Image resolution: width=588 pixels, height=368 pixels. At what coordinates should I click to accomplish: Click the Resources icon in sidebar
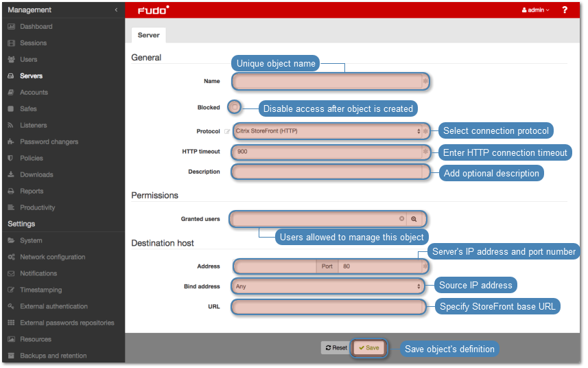pyautogui.click(x=11, y=339)
